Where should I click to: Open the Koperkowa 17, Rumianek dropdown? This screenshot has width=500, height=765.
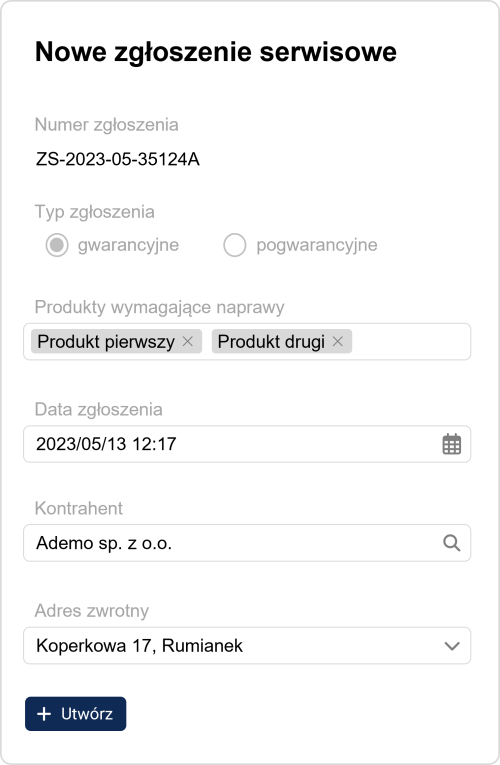coord(247,645)
